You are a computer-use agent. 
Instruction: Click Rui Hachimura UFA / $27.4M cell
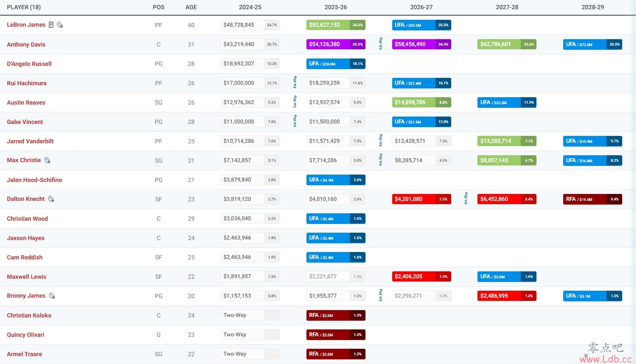pos(422,83)
